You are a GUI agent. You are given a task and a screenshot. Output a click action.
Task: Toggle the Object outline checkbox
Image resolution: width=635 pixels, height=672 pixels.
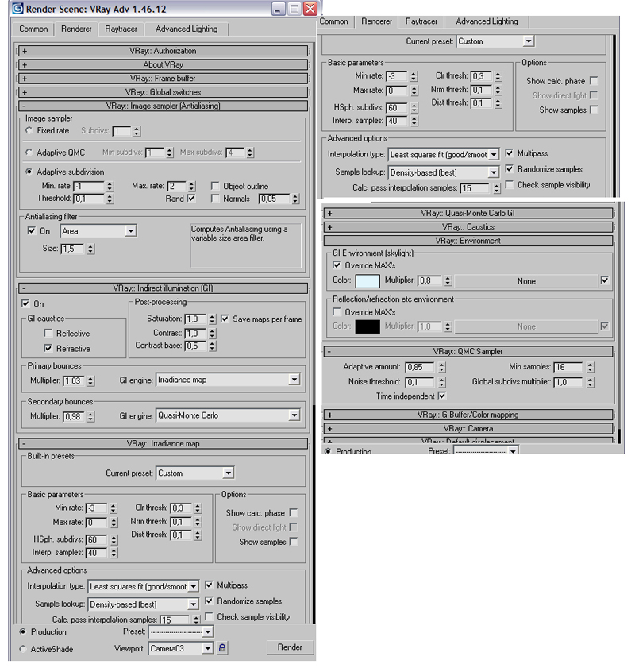pyautogui.click(x=215, y=186)
